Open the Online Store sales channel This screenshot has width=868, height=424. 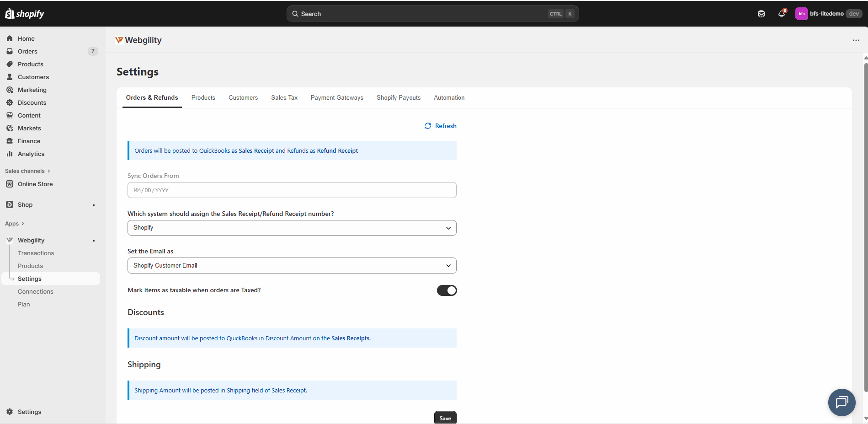(x=35, y=184)
